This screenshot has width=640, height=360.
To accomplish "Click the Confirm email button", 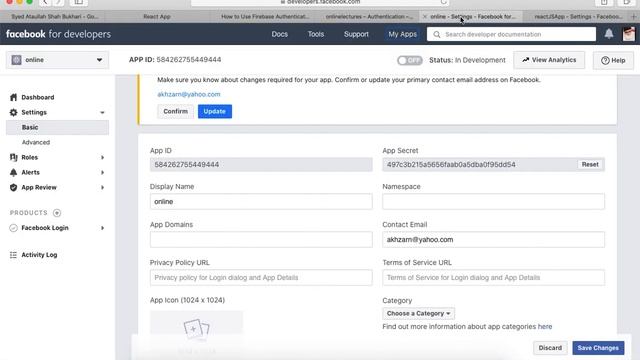I will click(176, 111).
